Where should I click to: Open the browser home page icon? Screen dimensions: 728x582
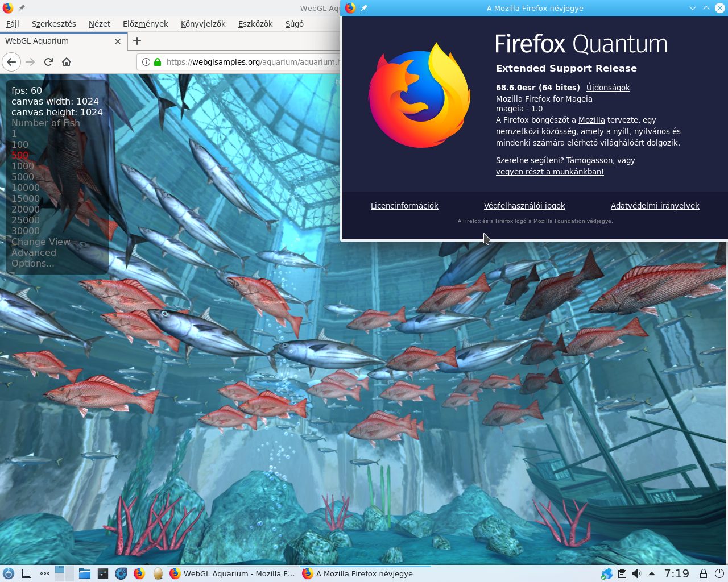coord(67,62)
